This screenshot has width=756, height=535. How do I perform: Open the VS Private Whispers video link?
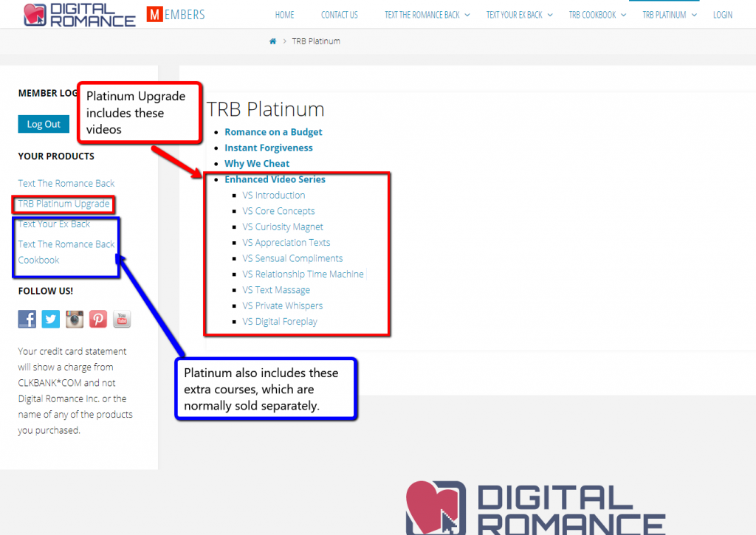tap(283, 306)
